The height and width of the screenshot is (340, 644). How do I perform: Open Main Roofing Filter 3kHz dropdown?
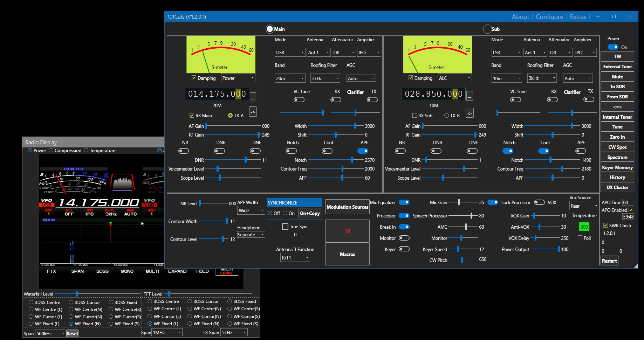pyautogui.click(x=325, y=78)
